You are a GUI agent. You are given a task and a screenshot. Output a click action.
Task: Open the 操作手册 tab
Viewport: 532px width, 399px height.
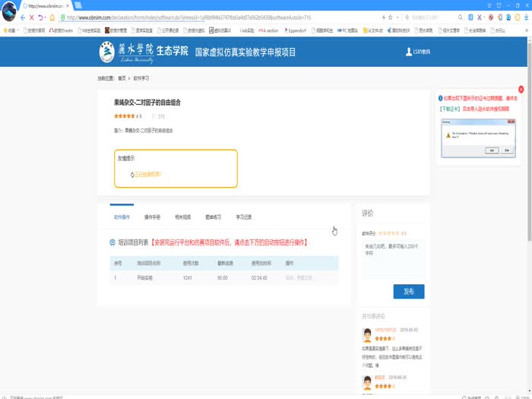pos(152,217)
